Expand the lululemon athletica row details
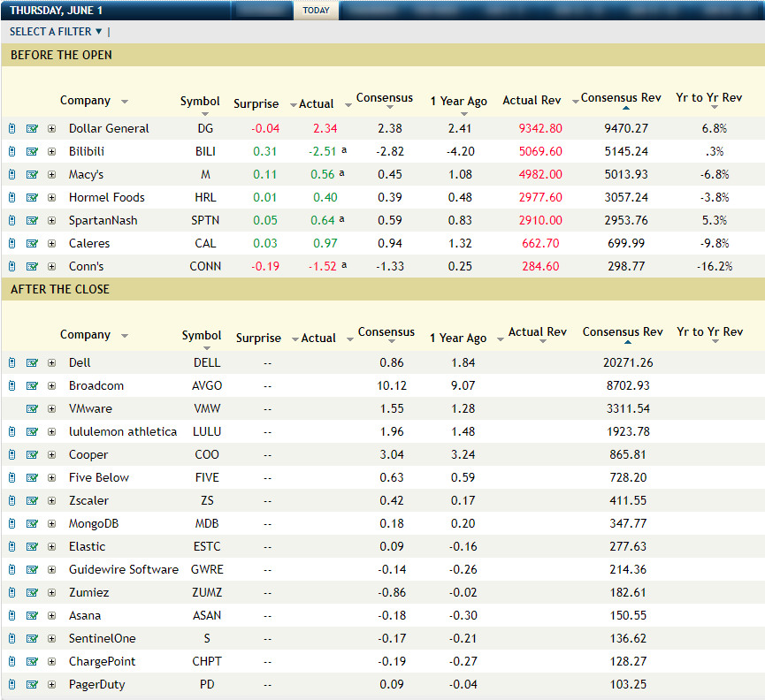765x700 pixels. (x=51, y=431)
